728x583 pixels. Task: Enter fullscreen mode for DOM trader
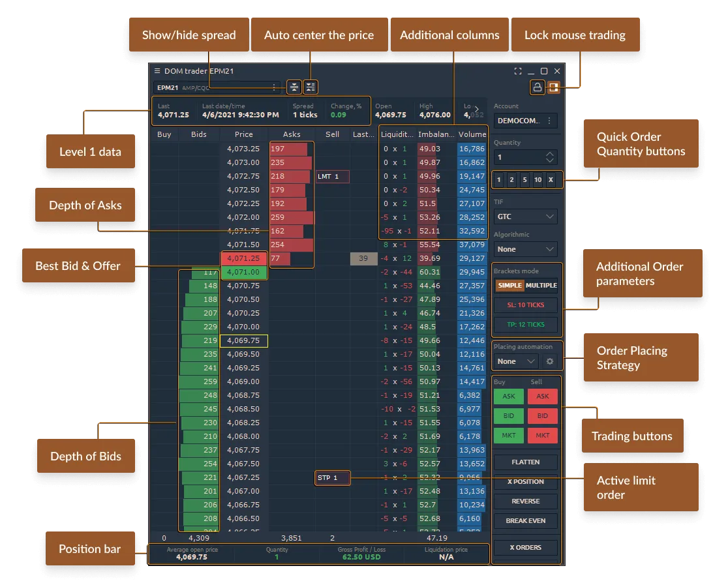(518, 71)
